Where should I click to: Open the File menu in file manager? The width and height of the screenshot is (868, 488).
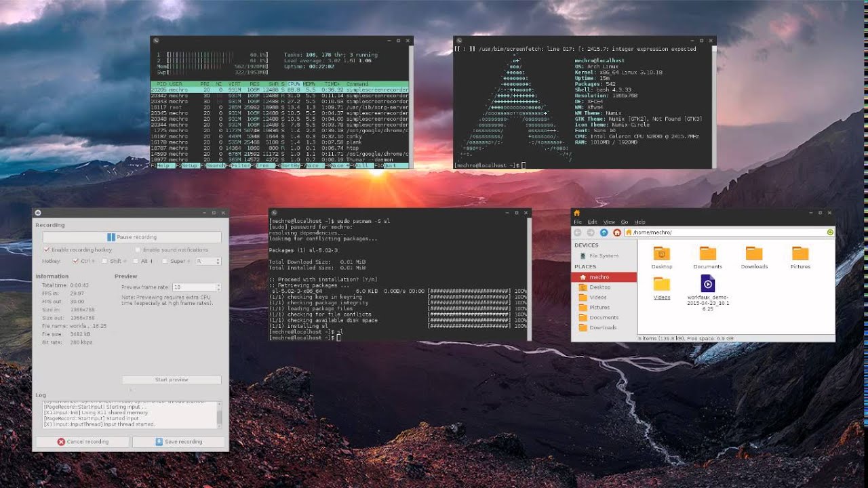click(578, 222)
